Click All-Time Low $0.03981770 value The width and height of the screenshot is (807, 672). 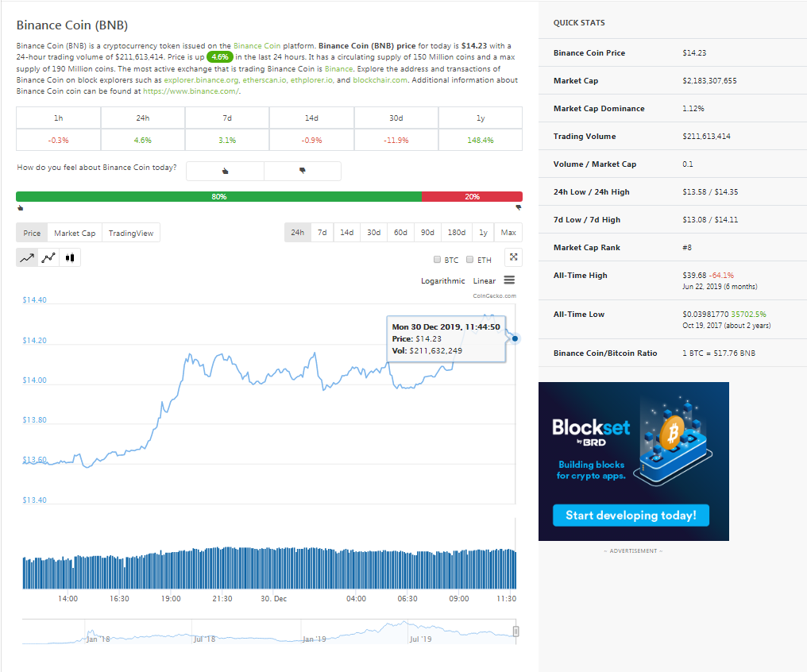pos(705,314)
